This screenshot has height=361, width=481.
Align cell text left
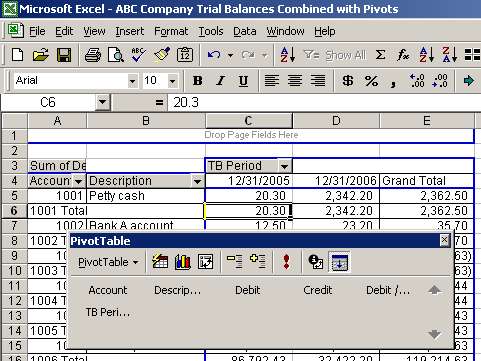[x=272, y=80]
